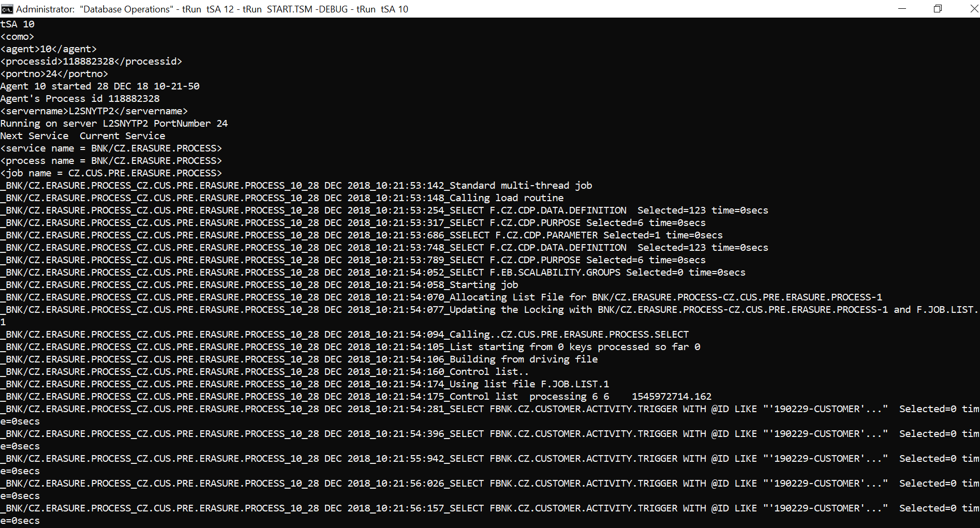This screenshot has width=980, height=528.
Task: Open the Command Prompt system menu icon
Action: pos(7,9)
